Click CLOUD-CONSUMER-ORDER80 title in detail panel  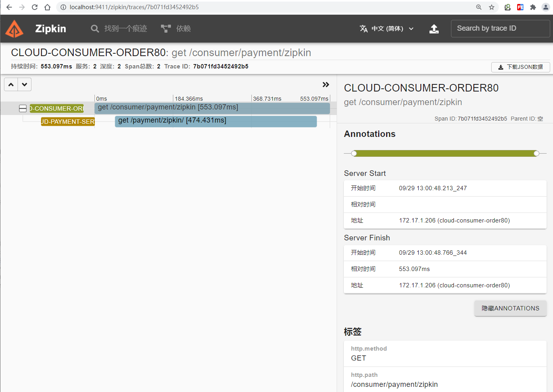[x=421, y=88]
